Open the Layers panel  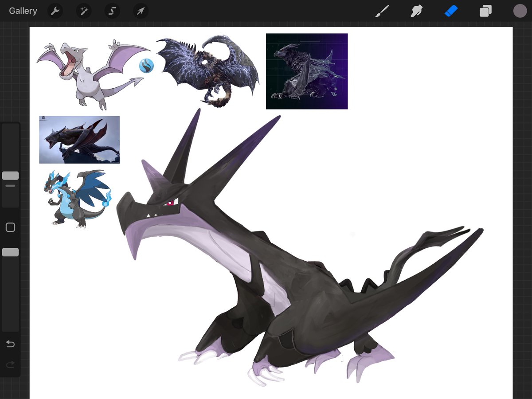click(485, 11)
